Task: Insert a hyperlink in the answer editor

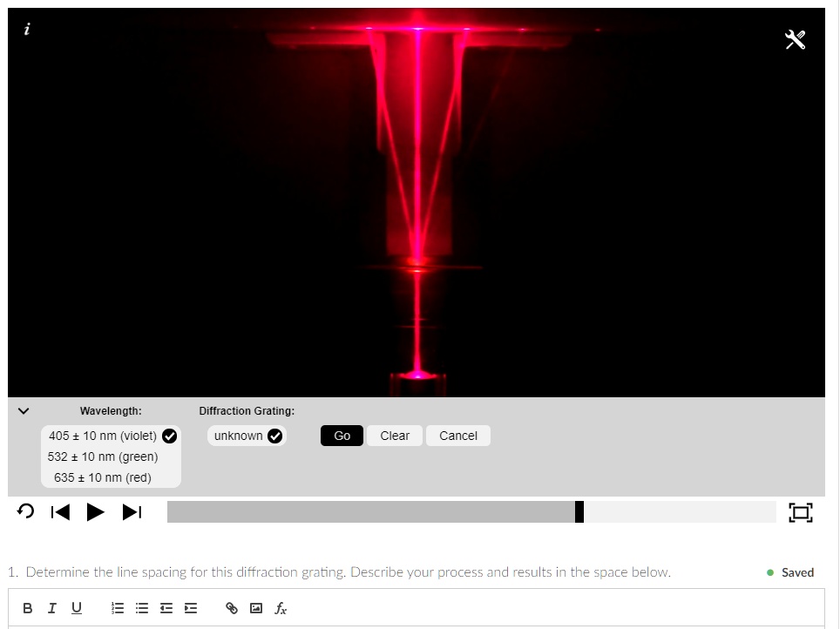Action: click(231, 608)
